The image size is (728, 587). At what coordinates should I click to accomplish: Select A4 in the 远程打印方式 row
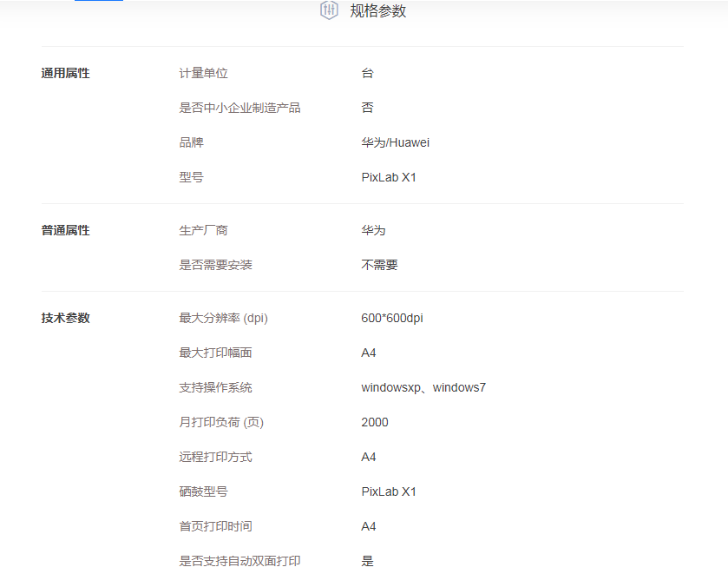pos(369,457)
